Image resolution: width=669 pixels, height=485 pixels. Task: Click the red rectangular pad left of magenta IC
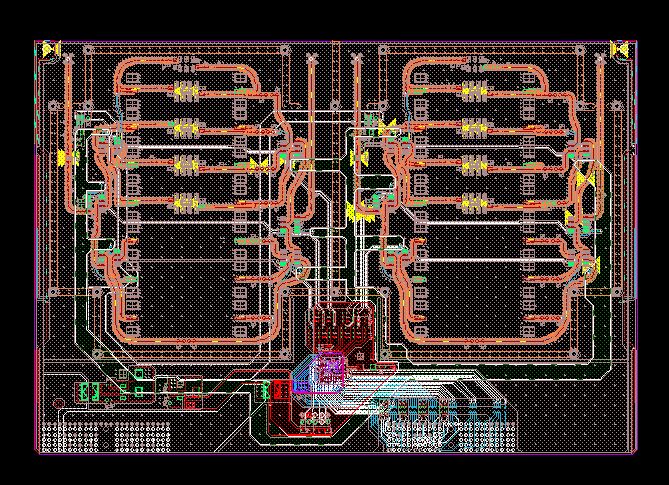click(281, 388)
